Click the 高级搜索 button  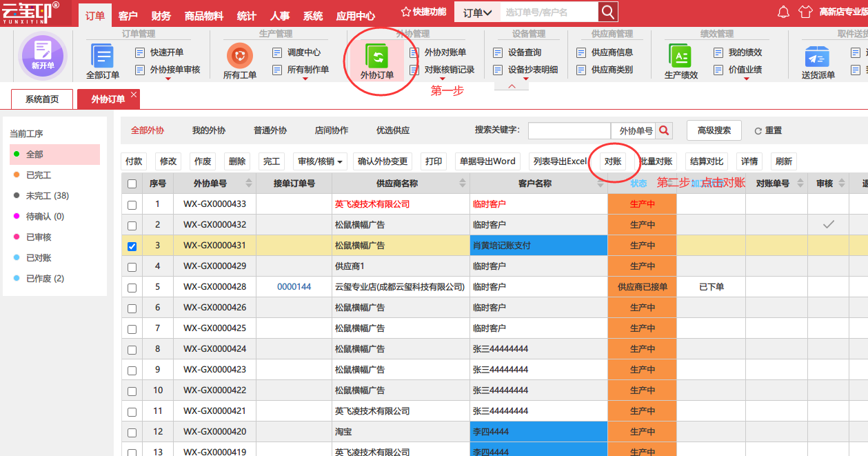(x=714, y=130)
